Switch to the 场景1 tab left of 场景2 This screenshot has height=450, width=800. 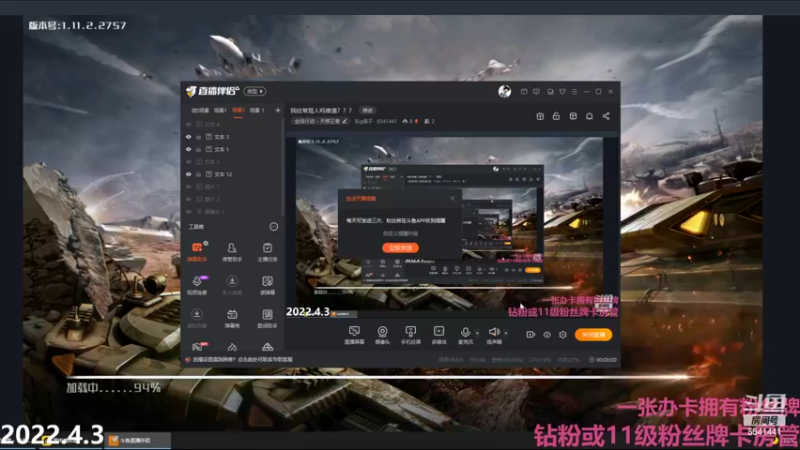pos(220,110)
